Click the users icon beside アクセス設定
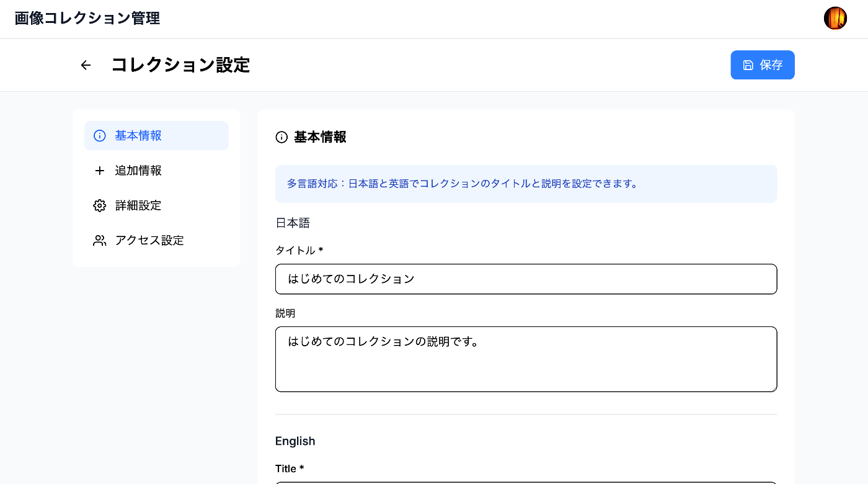Image resolution: width=868 pixels, height=484 pixels. click(99, 241)
